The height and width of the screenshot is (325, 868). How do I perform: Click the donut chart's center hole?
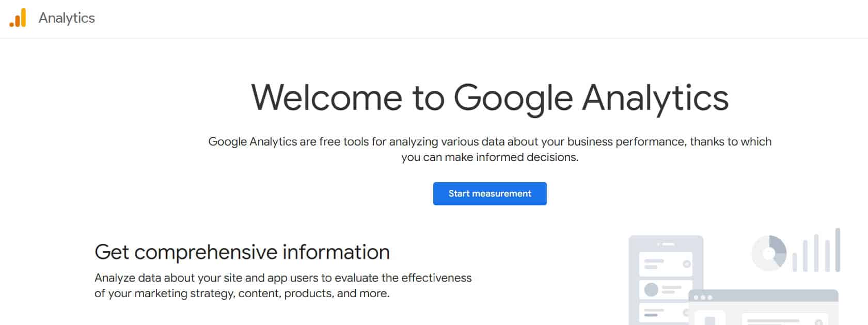769,253
